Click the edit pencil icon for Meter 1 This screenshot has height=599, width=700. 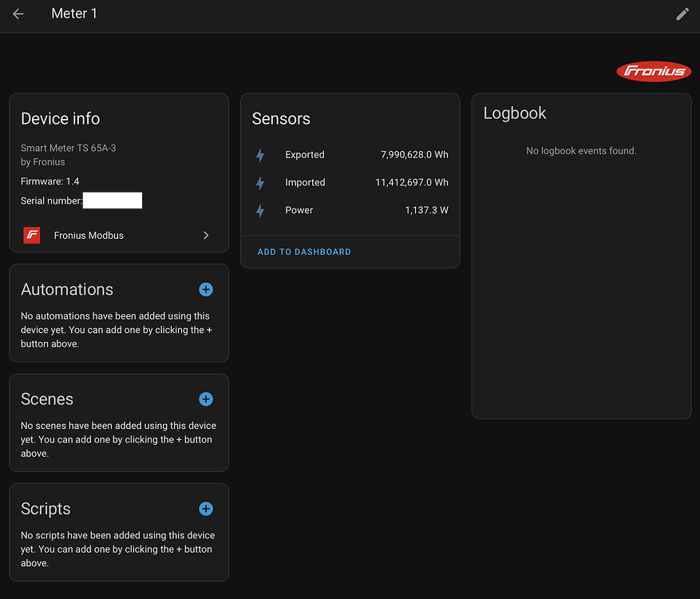click(x=682, y=14)
